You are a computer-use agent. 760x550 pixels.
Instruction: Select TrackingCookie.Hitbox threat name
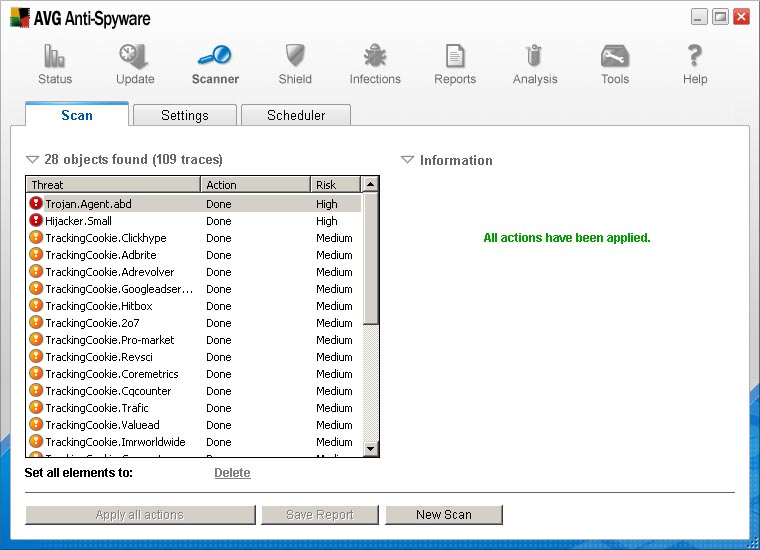click(x=99, y=306)
